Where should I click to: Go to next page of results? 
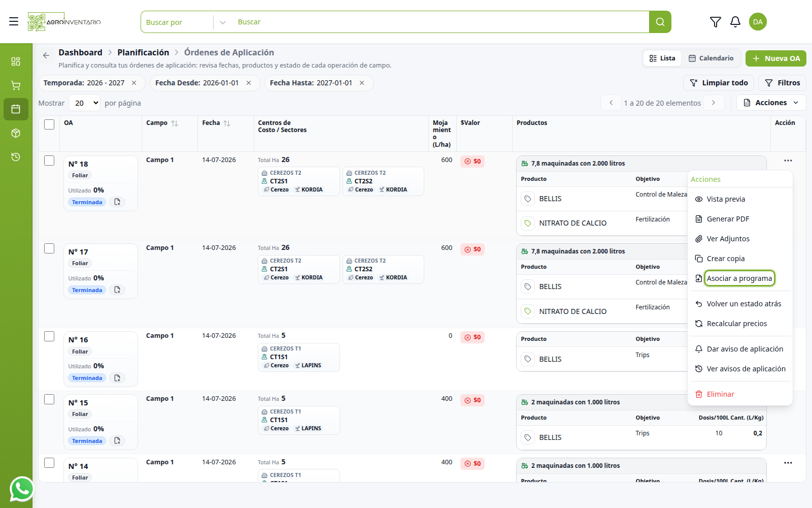click(x=714, y=103)
